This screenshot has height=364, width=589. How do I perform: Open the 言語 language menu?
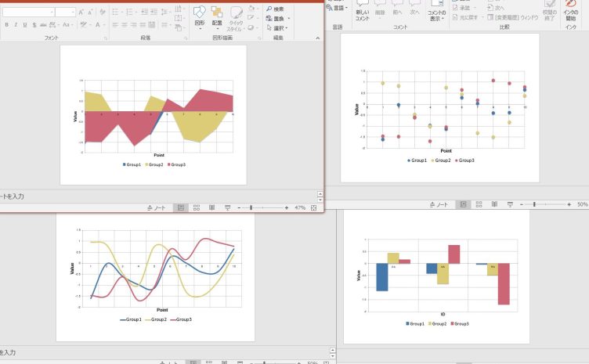click(x=338, y=7)
